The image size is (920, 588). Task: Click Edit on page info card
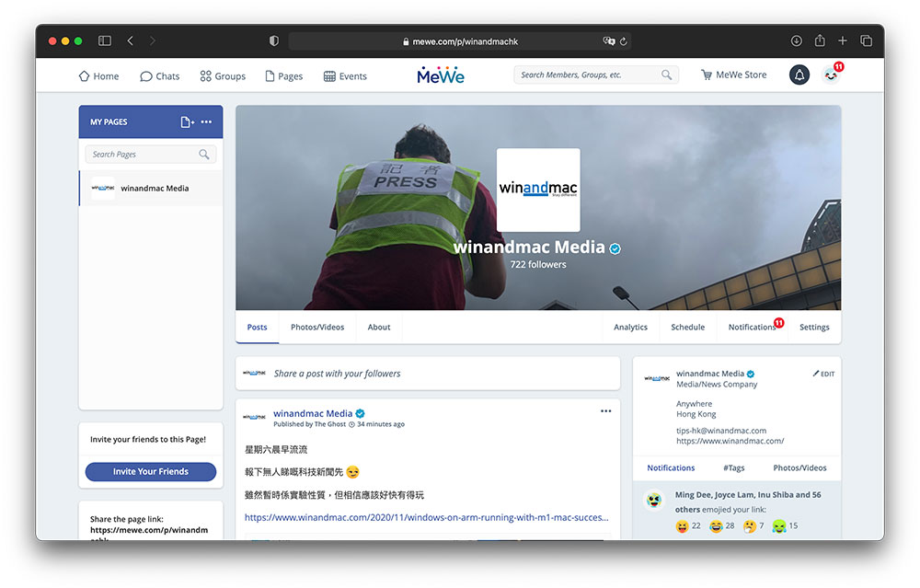pyautogui.click(x=823, y=374)
